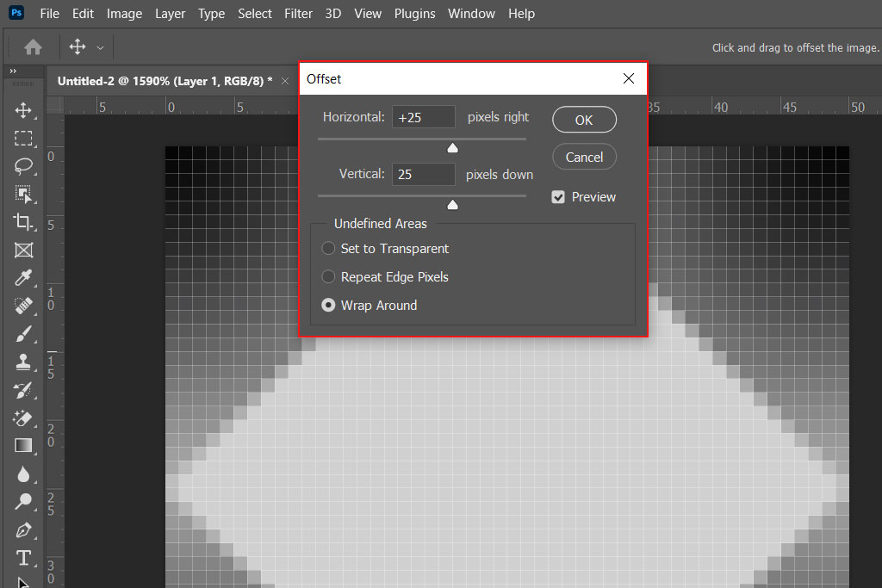Select Wrap Around option
Image resolution: width=882 pixels, height=588 pixels.
pos(369,306)
